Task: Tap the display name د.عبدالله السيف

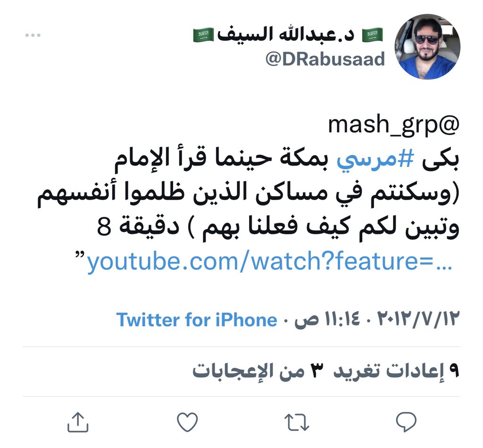Action: 286,34
